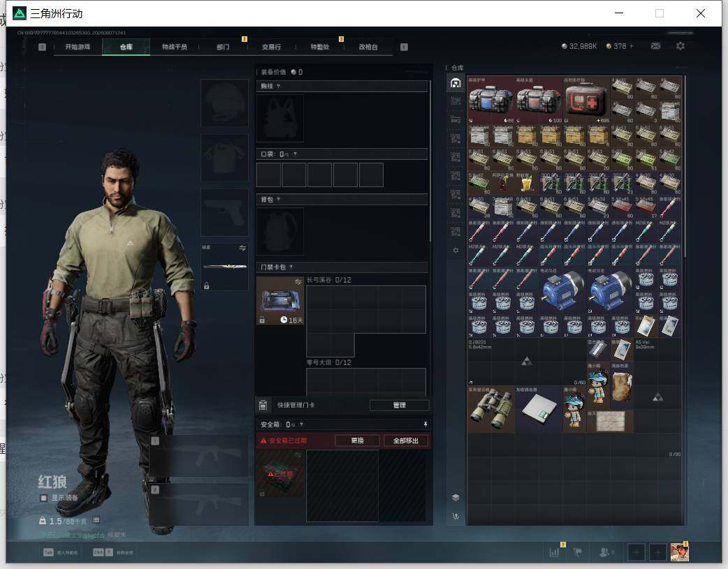Select the first blue electric motor item
The height and width of the screenshot is (569, 728).
[x=562, y=290]
